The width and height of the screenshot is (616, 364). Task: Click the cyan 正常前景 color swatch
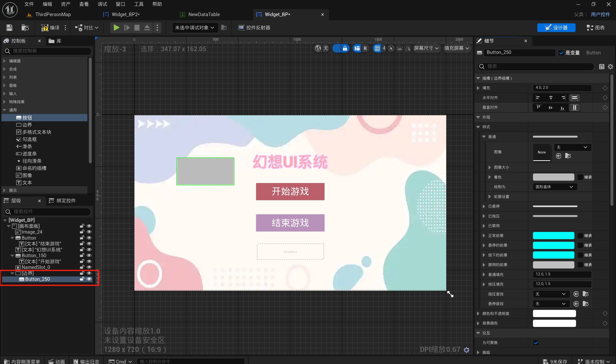coord(553,236)
